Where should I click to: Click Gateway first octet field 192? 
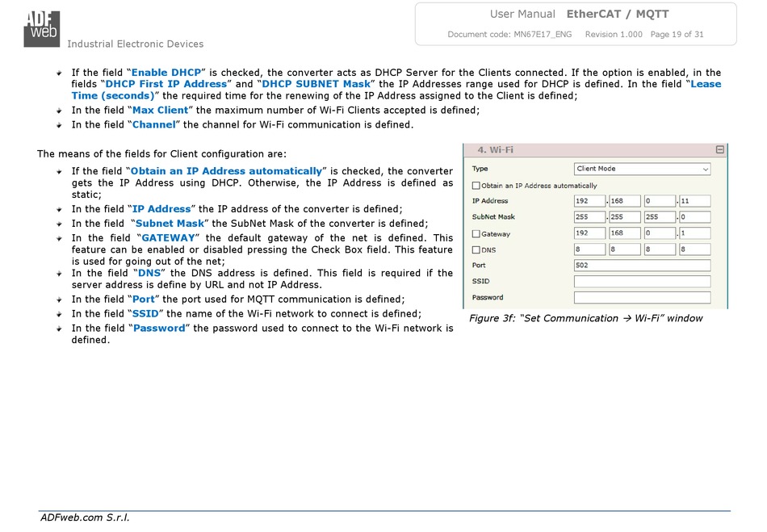[x=589, y=233]
